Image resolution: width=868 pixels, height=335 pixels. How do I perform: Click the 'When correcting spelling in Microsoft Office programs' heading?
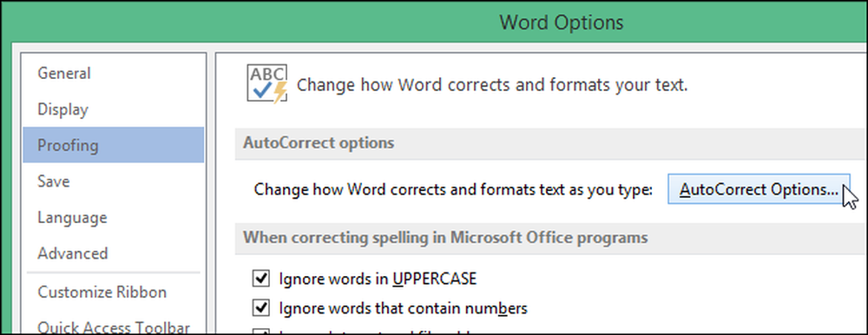point(445,237)
